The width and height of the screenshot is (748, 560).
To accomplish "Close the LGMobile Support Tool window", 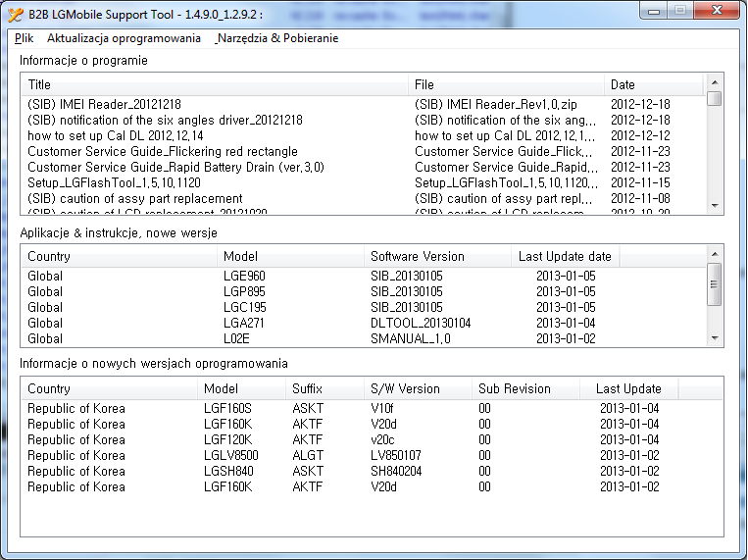I will (717, 11).
